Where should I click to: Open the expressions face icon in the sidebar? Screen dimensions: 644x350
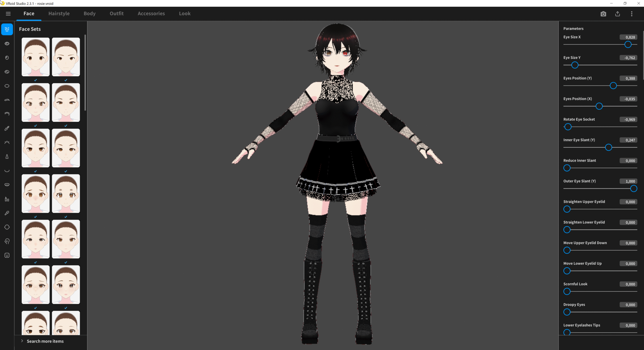pyautogui.click(x=7, y=255)
